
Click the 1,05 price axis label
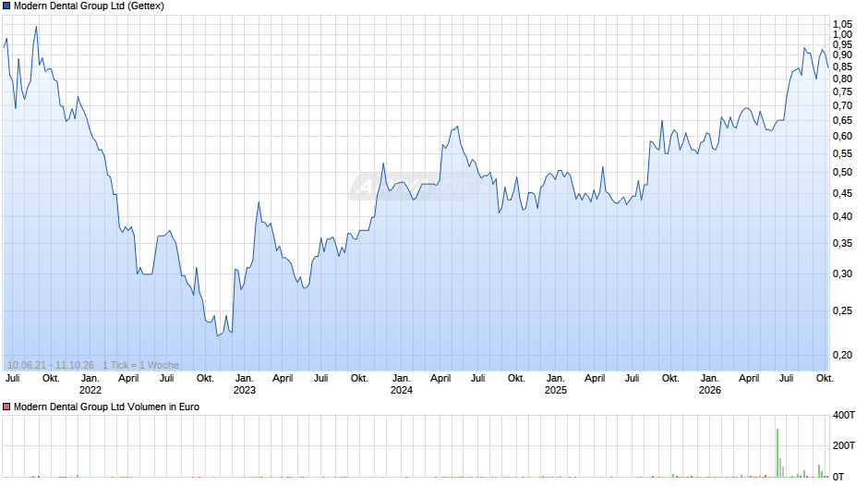click(x=842, y=24)
